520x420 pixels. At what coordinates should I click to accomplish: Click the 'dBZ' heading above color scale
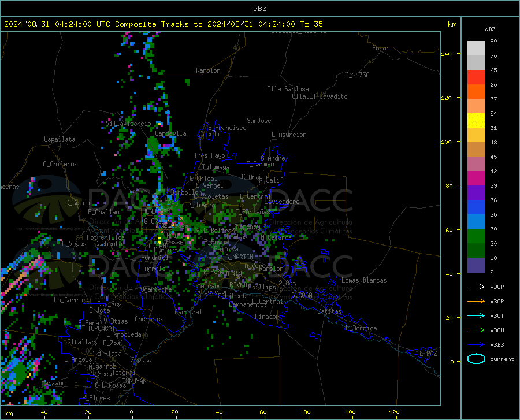(490, 29)
